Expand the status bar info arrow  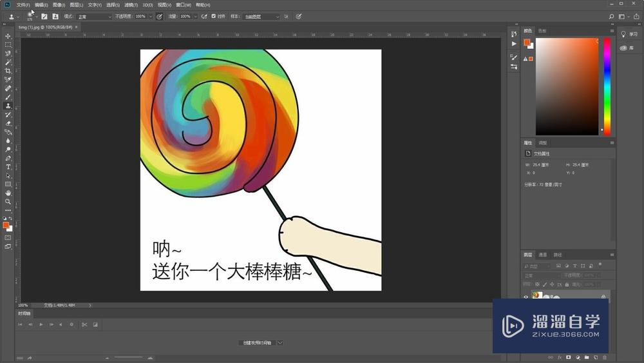click(90, 306)
